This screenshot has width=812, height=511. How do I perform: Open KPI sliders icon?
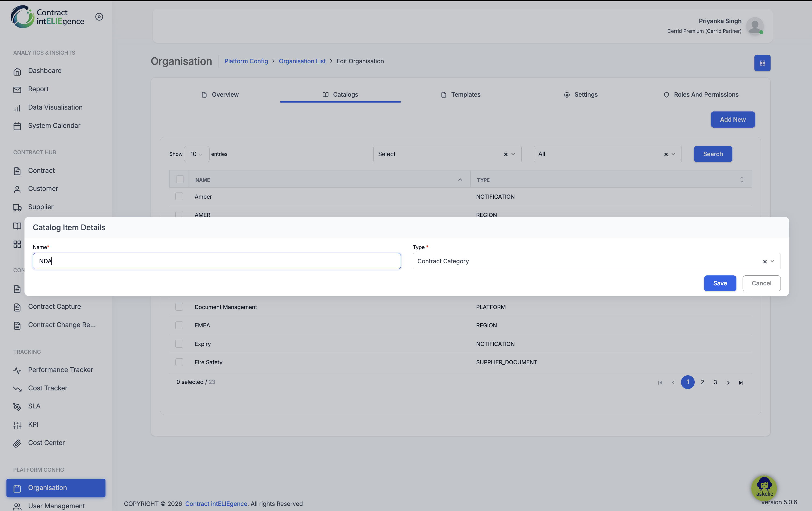17,425
